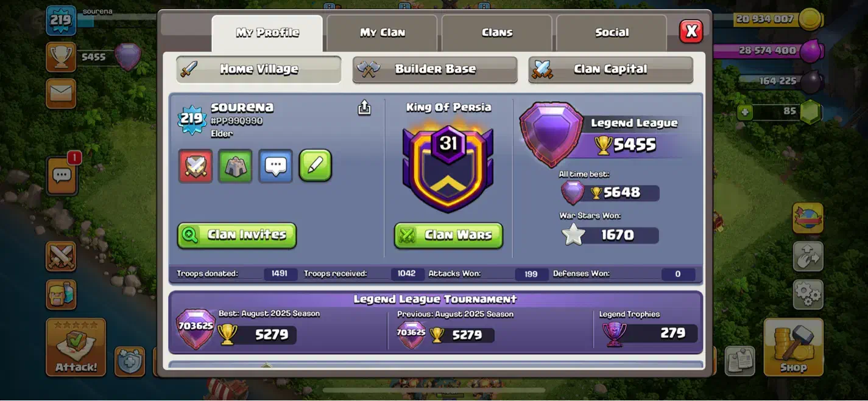Tap the King Of Persia clan badge
This screenshot has height=401, width=868.
[448, 167]
